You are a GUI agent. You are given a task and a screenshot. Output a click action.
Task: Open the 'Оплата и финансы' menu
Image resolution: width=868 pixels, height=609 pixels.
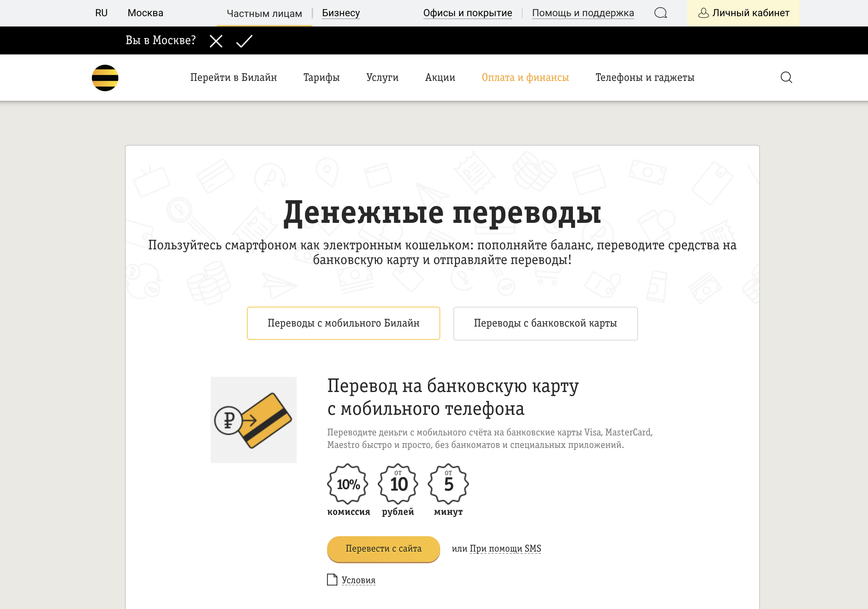coord(525,77)
